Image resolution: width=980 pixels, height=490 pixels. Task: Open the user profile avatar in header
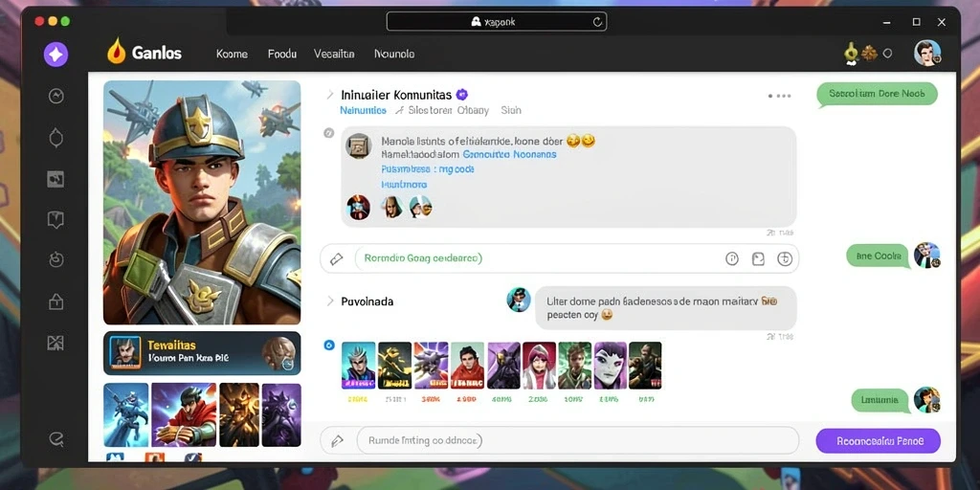(x=927, y=54)
